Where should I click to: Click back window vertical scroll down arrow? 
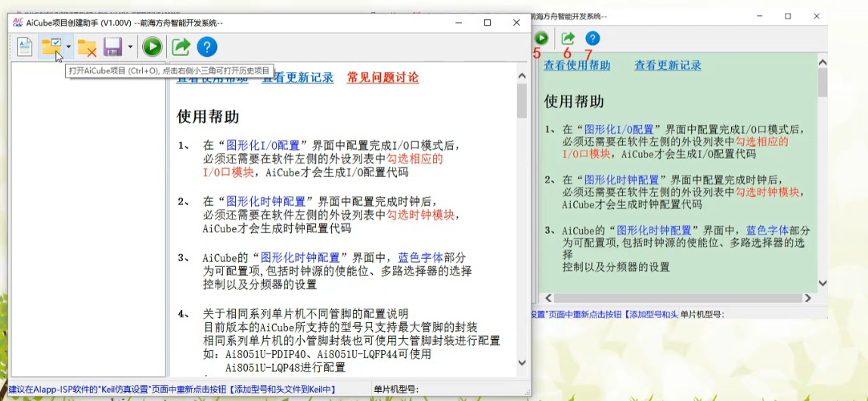(x=823, y=283)
